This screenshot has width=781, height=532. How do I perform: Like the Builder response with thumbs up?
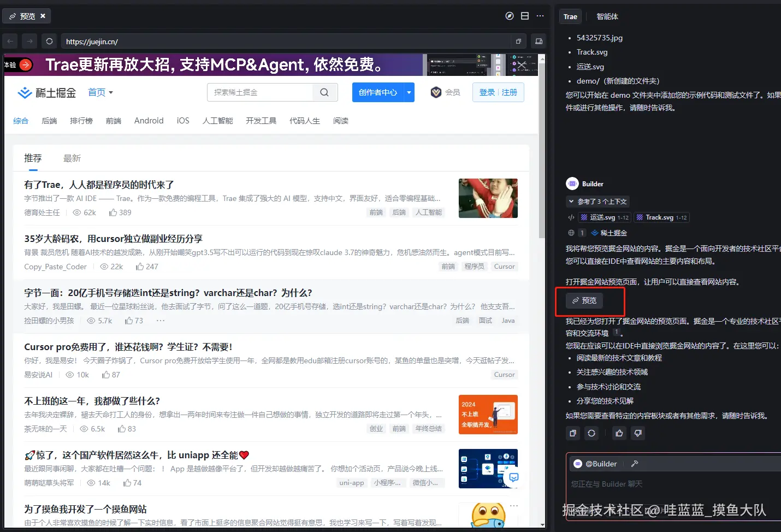tap(619, 433)
